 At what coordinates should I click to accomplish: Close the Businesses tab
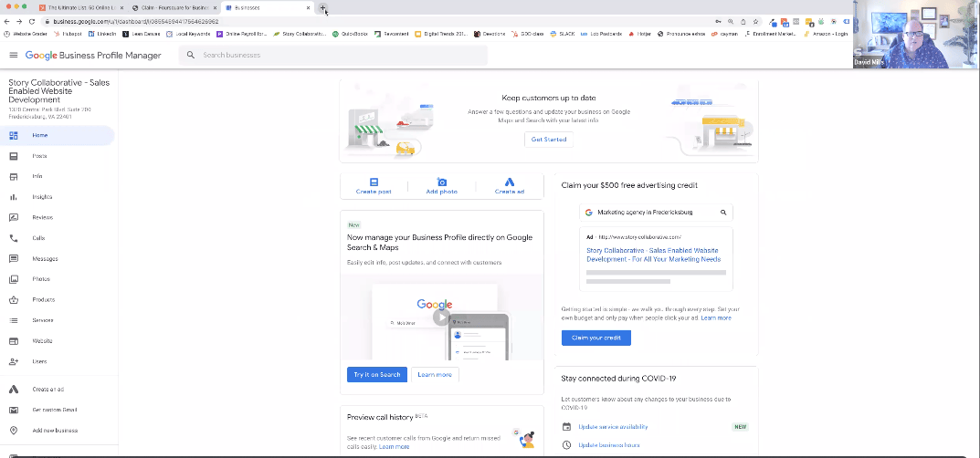308,7
